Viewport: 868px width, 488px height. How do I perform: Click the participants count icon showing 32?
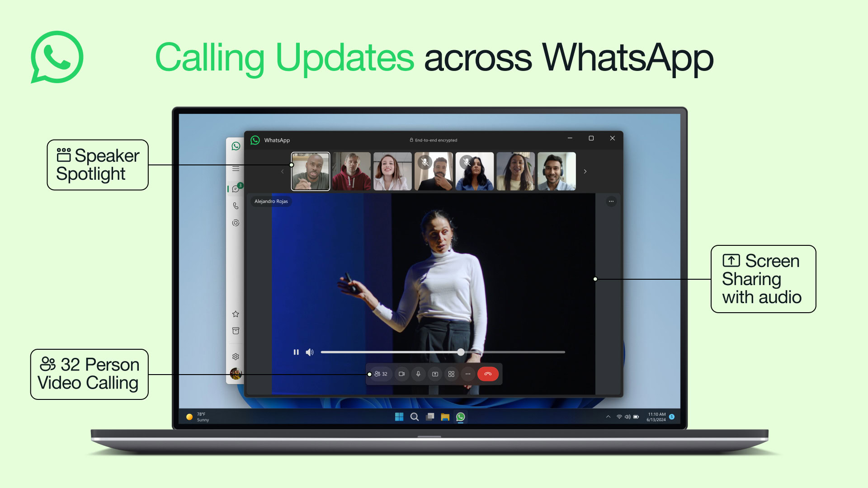379,374
